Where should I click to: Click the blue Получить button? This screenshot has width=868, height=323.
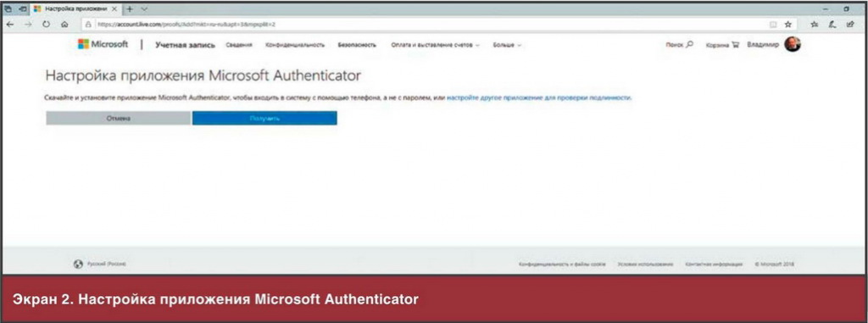pos(264,118)
